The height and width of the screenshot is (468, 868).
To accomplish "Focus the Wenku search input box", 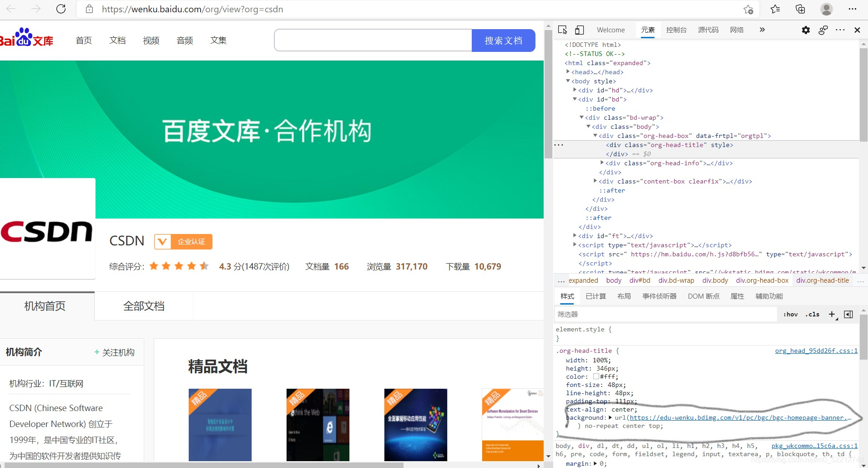I will [x=373, y=41].
